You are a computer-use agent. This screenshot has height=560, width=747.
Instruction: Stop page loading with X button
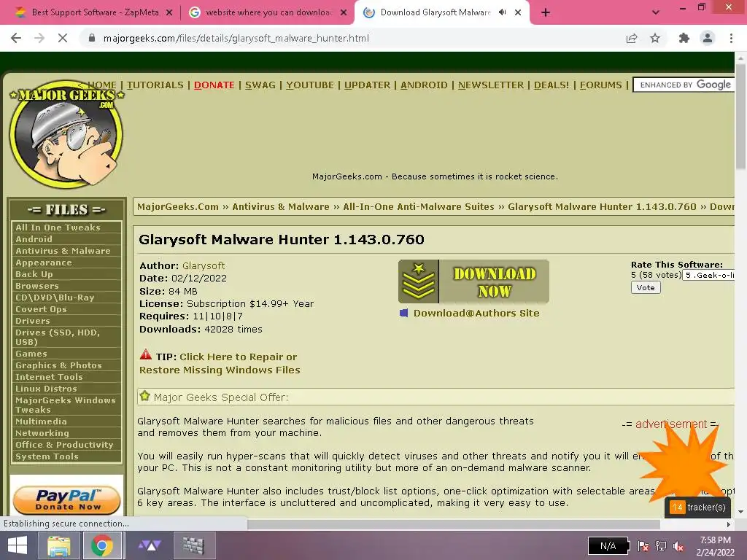coord(63,38)
